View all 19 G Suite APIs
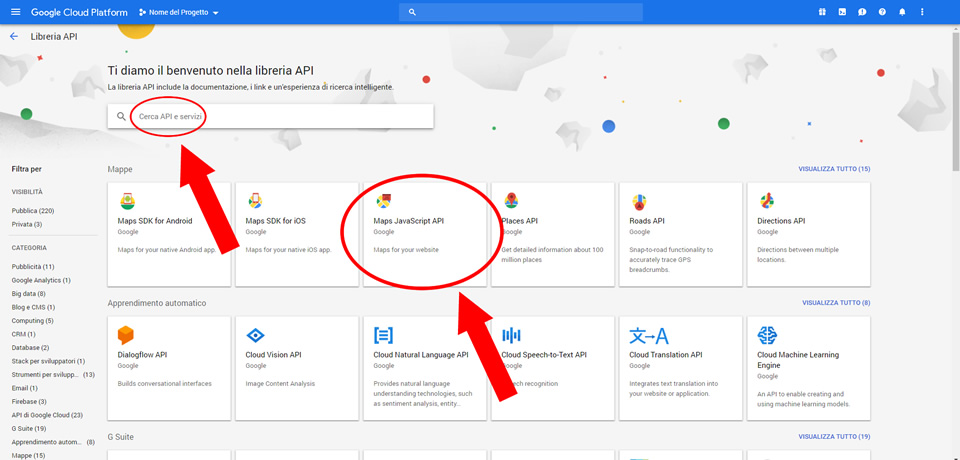Image resolution: width=960 pixels, height=460 pixels. pyautogui.click(x=834, y=437)
